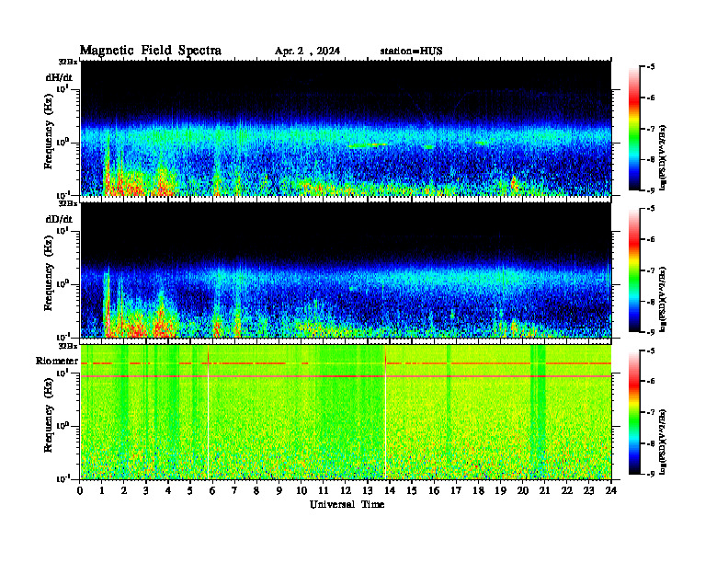Click hour tick label '13' on time axis
Screen dimensions: 728x563
(x=368, y=490)
